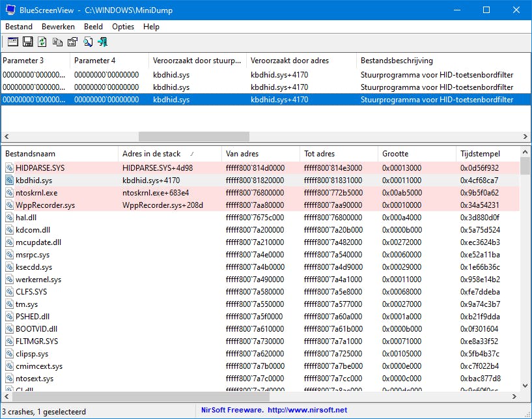The height and width of the screenshot is (419, 532).
Task: Open the Bestand menu
Action: [19, 27]
